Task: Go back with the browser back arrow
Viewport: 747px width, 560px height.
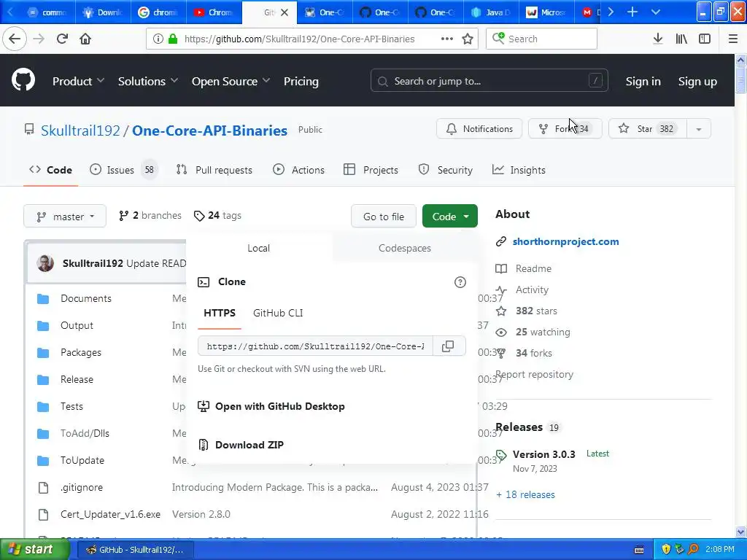Action: (15, 39)
